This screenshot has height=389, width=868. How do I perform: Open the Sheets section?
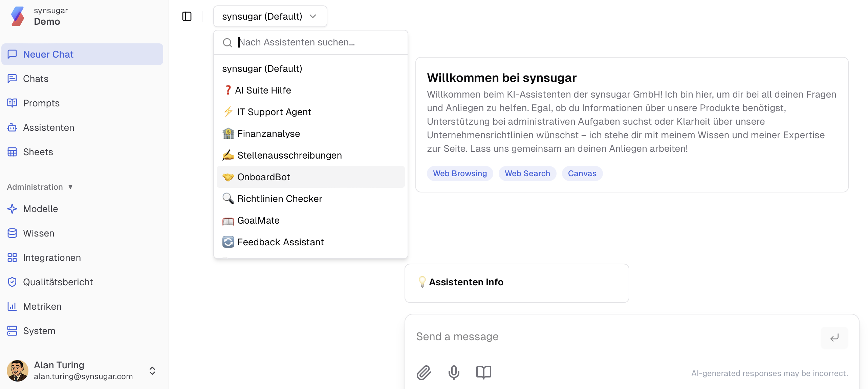click(x=38, y=152)
